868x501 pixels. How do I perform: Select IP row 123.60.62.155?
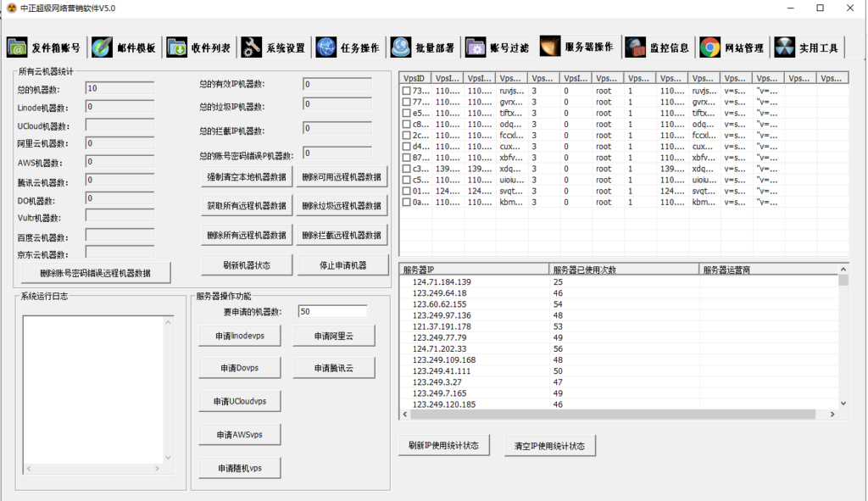619,304
